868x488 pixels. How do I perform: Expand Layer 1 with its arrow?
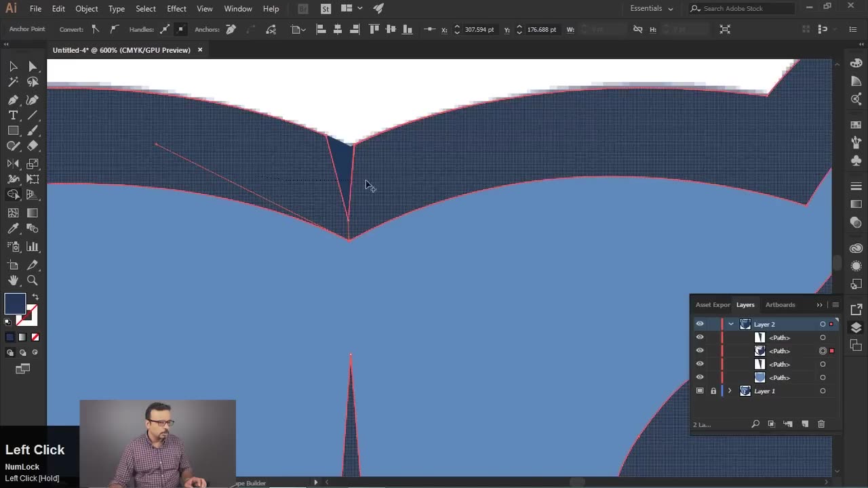coord(730,391)
